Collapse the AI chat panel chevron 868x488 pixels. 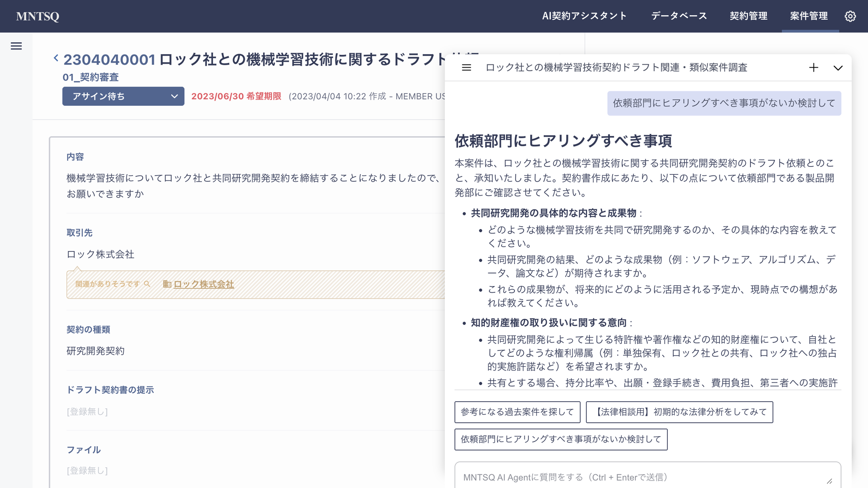point(838,68)
